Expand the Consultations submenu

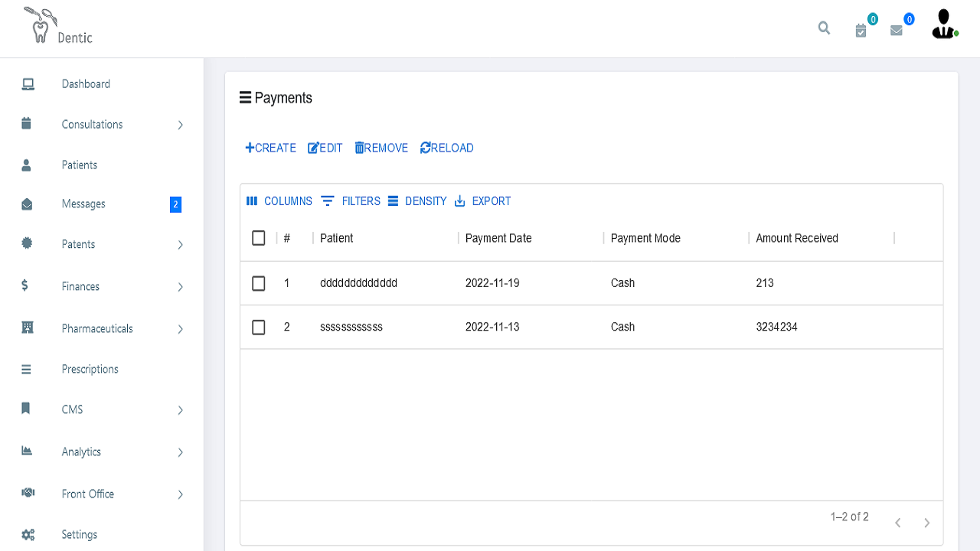click(x=181, y=125)
